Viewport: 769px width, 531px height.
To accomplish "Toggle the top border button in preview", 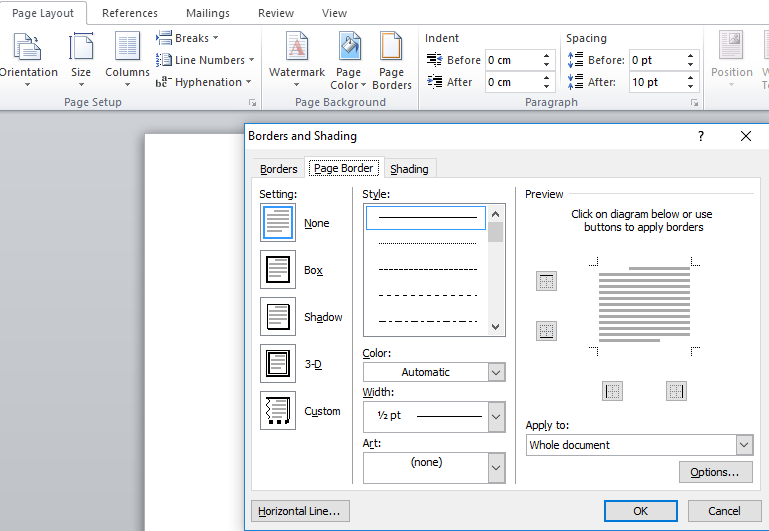I will (546, 282).
